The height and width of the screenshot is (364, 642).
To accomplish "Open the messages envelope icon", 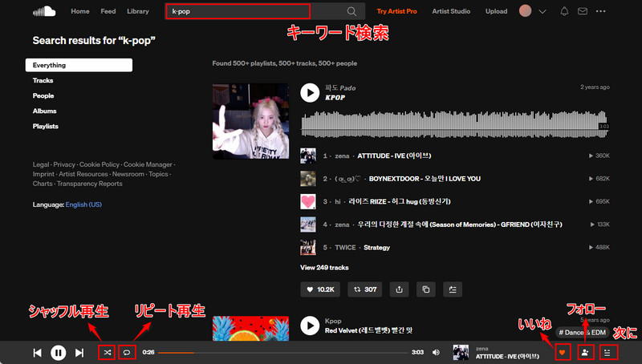I will pyautogui.click(x=583, y=11).
